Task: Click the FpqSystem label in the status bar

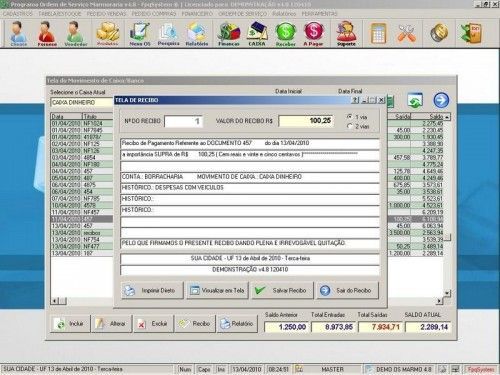Action: point(481,369)
